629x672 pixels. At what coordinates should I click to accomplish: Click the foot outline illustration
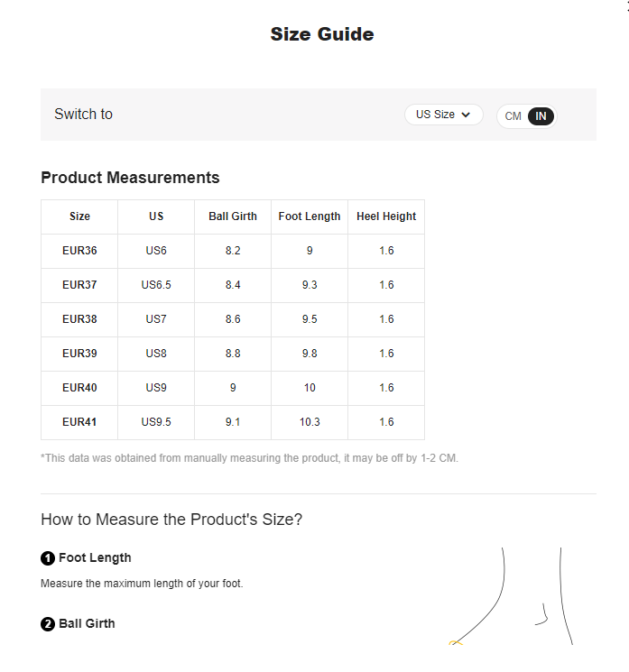coord(510,597)
